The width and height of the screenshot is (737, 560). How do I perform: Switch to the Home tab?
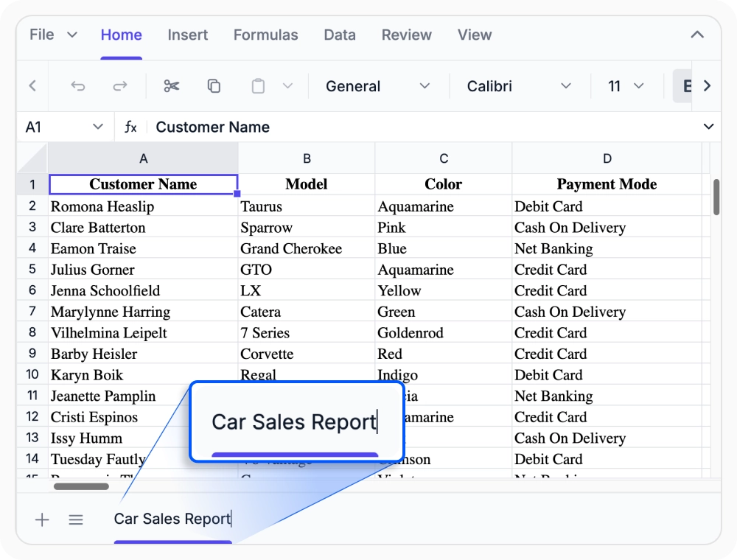point(122,35)
